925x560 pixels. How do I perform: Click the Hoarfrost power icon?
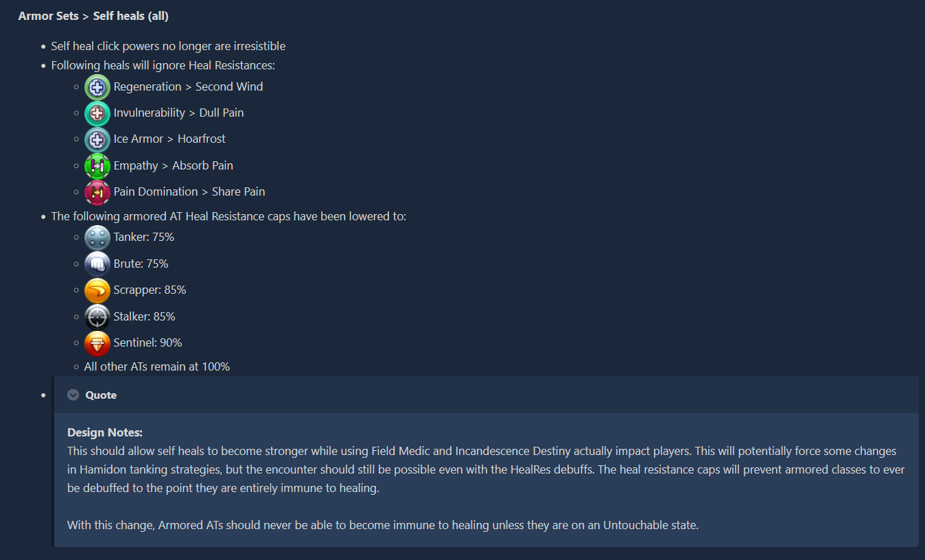[x=97, y=139]
